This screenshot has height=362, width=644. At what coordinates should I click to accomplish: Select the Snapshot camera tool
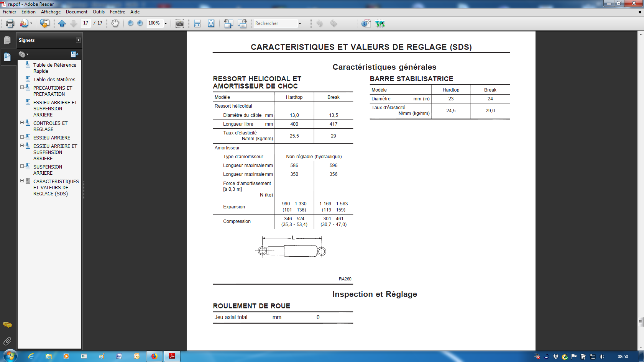[180, 23]
